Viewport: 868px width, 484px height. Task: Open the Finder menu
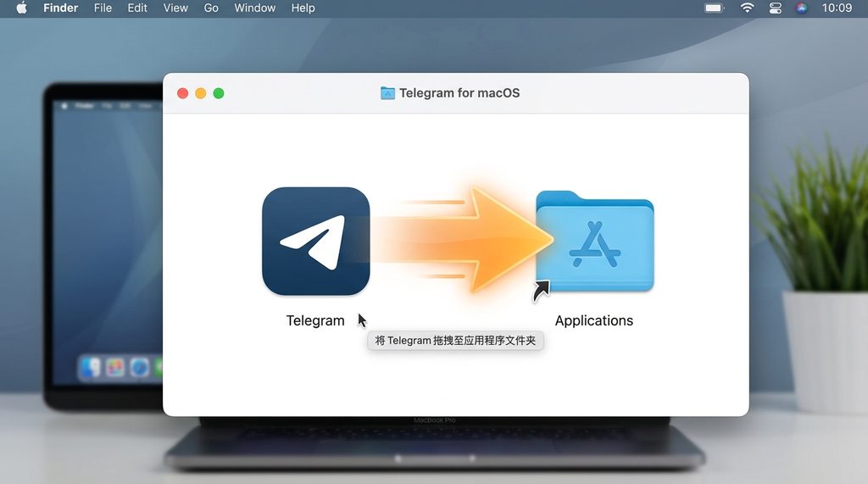(60, 8)
